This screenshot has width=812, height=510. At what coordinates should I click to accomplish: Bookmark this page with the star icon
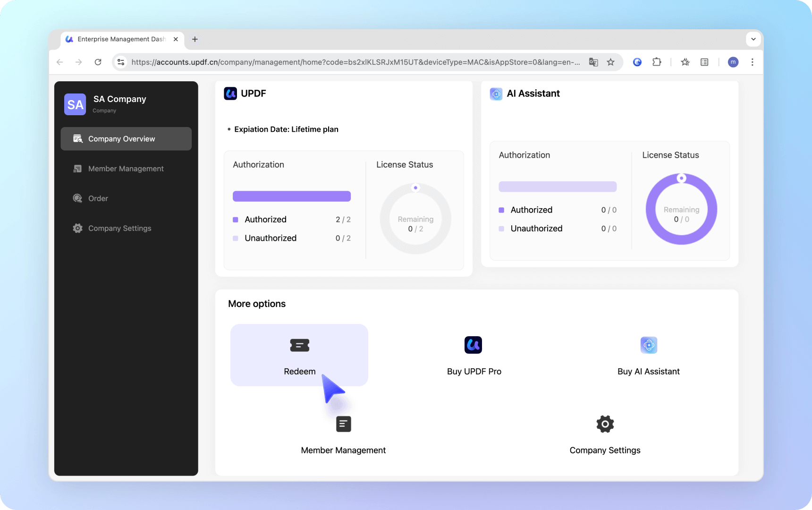[x=611, y=62]
